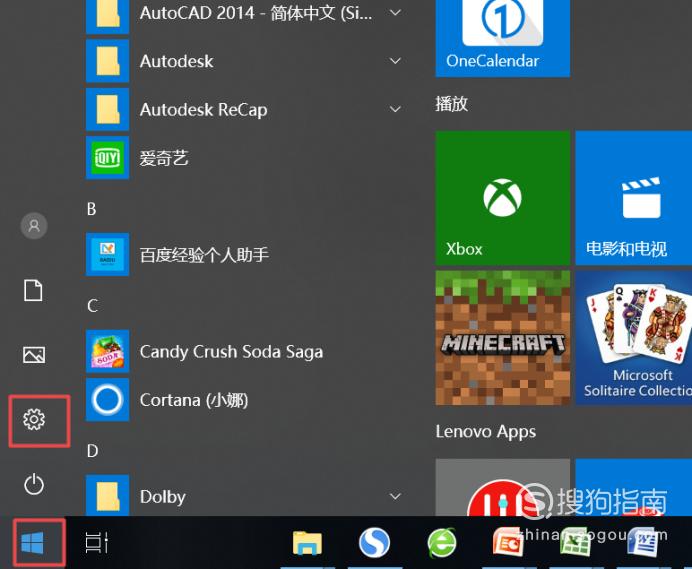Open the OneCalendar tile
The image size is (692, 569).
coord(503,38)
